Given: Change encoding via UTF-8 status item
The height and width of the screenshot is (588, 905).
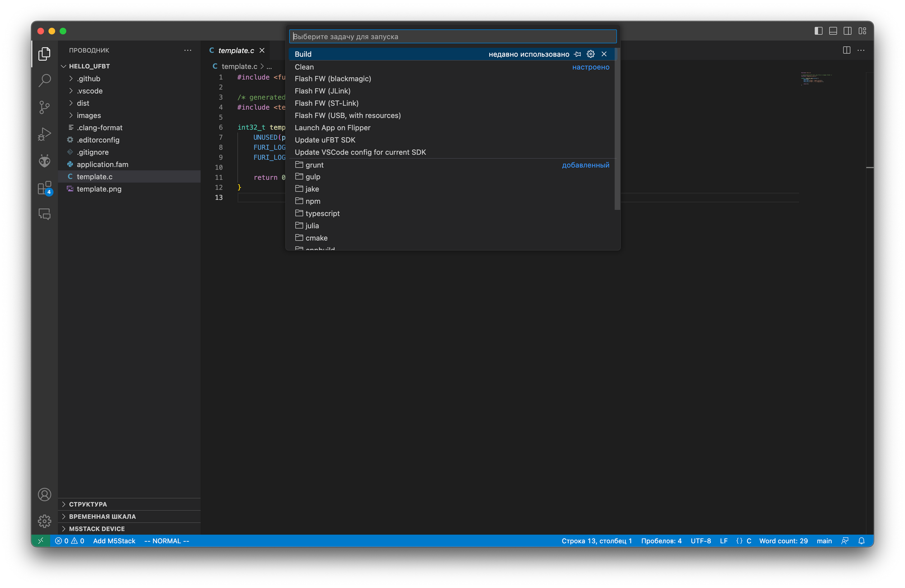Looking at the screenshot, I should click(700, 541).
